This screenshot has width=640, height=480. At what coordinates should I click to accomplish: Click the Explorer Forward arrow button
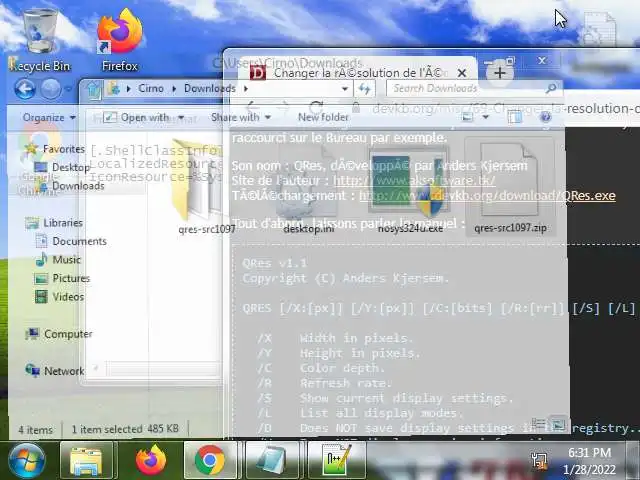click(51, 89)
